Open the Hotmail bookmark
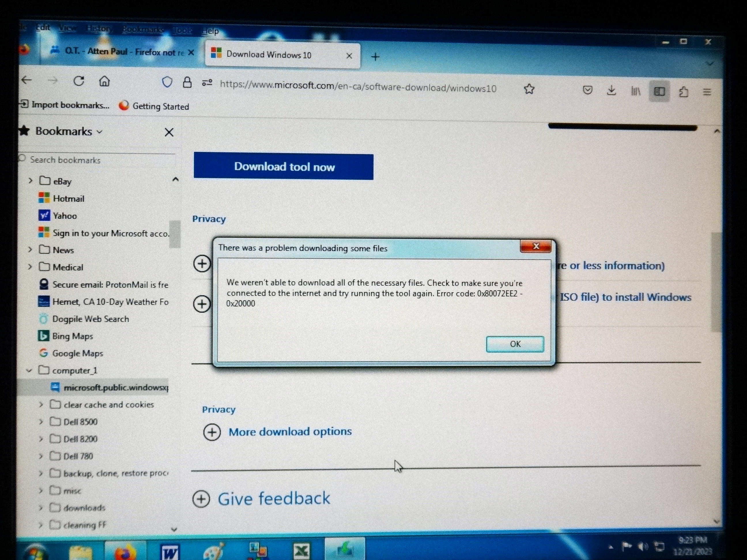The width and height of the screenshot is (747, 560). click(x=61, y=198)
